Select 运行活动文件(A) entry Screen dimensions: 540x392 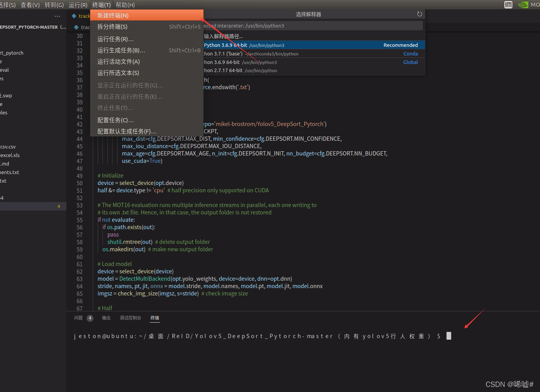[x=147, y=62]
